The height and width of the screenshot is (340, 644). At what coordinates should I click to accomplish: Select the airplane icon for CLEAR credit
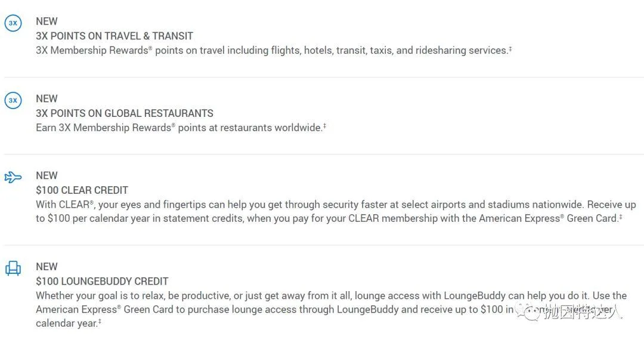tap(13, 177)
